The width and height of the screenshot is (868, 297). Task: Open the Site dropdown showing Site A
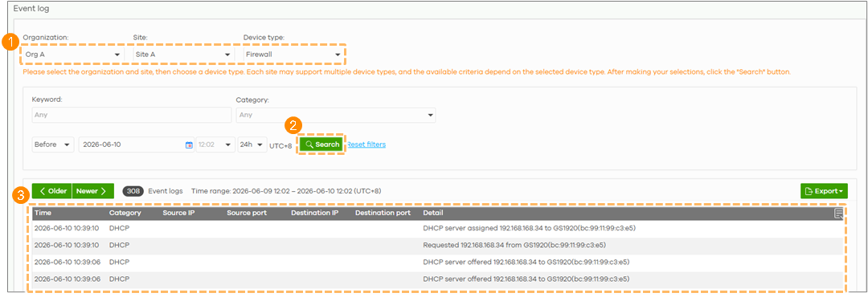point(182,55)
